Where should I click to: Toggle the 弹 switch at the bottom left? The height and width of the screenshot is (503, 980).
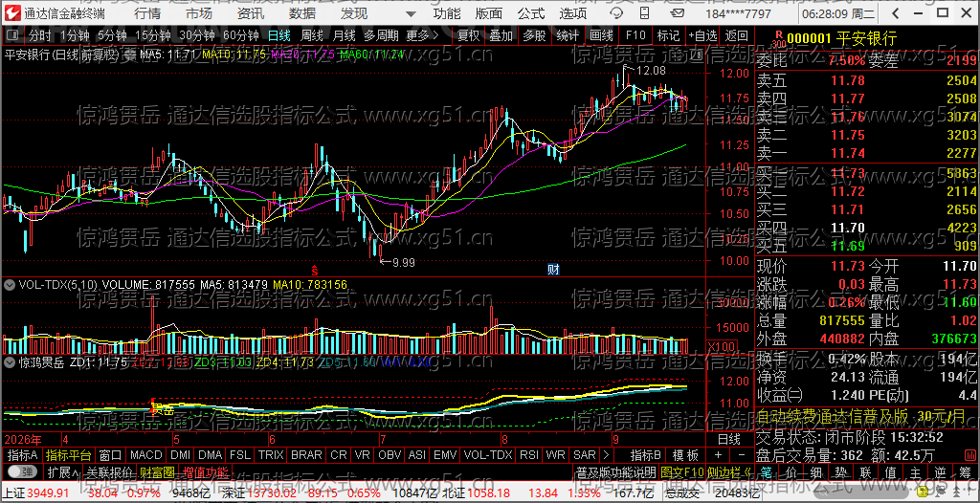click(x=23, y=471)
